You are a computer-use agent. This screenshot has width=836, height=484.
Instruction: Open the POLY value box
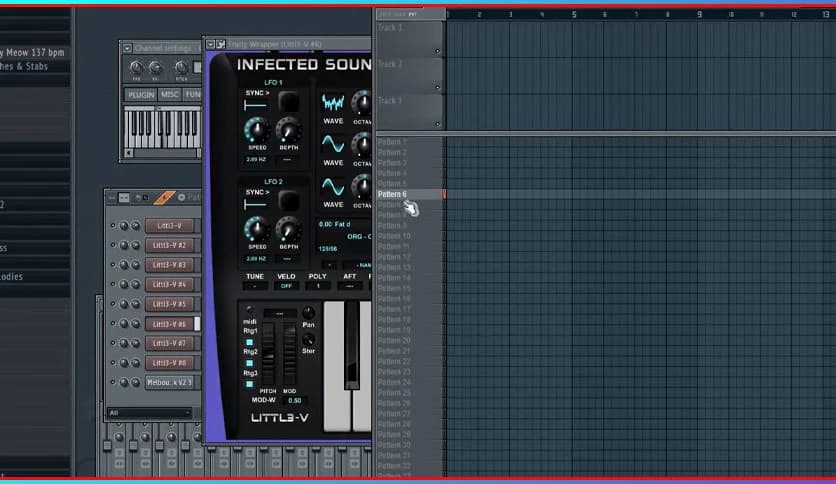pos(318,286)
